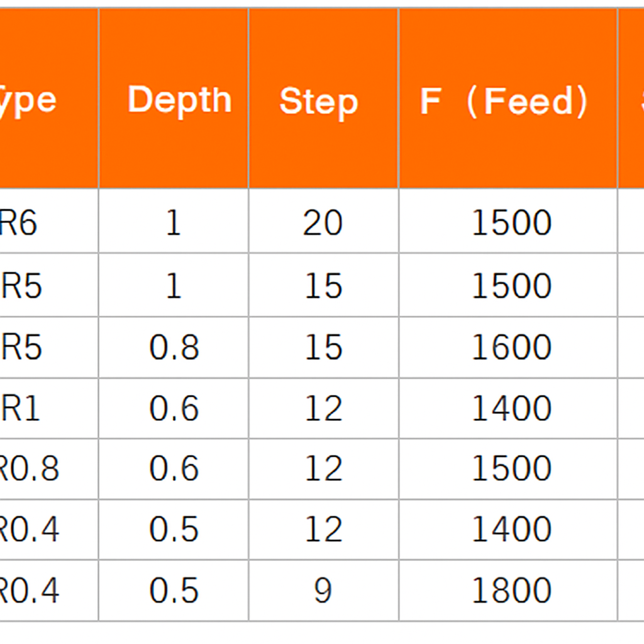
Task: Click the R6 type cell
Action: click(19, 223)
